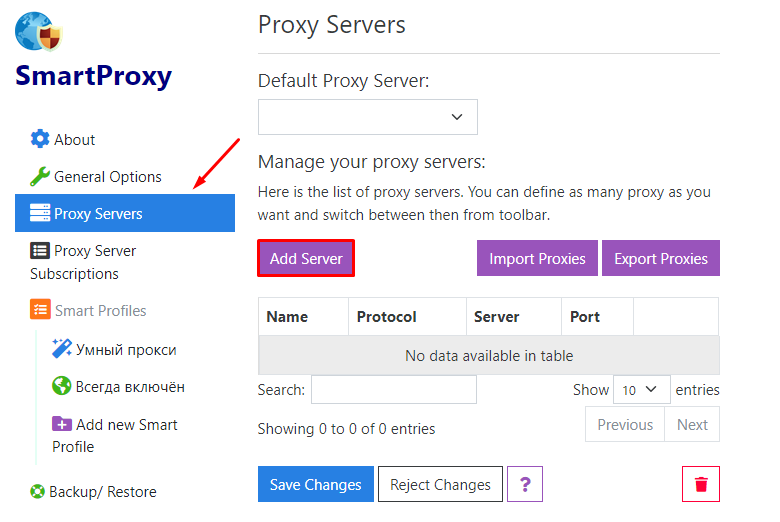
Task: Select the Proxy Servers menu item
Action: [x=125, y=213]
